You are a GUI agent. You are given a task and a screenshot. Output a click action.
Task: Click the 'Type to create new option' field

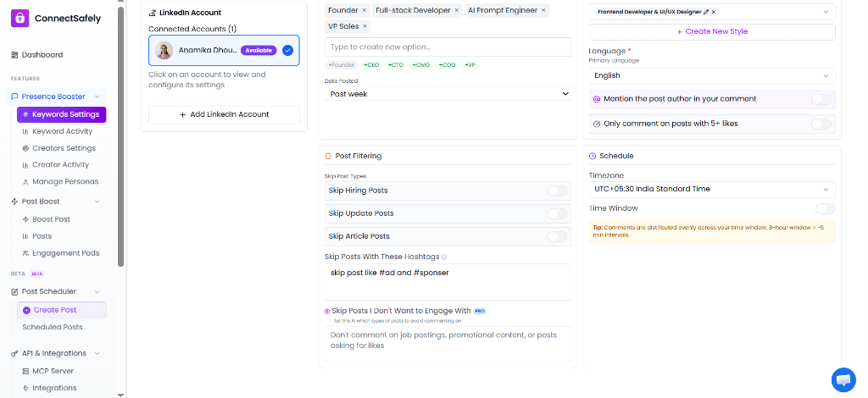click(448, 47)
